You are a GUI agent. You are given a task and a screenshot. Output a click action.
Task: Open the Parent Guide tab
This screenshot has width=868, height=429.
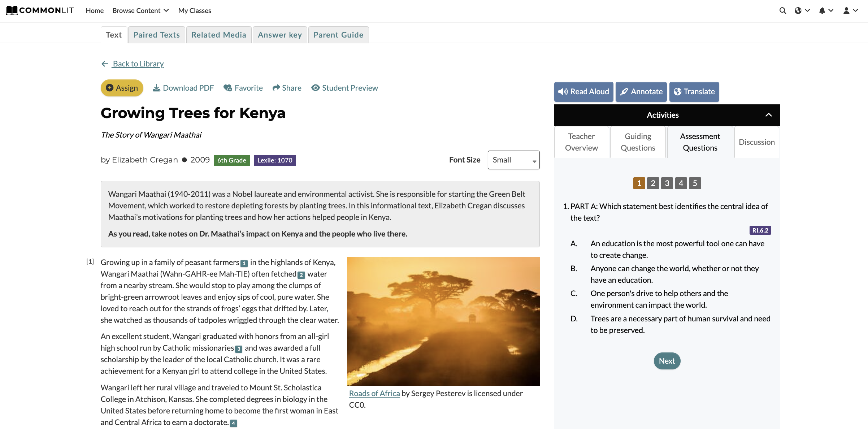pyautogui.click(x=338, y=35)
